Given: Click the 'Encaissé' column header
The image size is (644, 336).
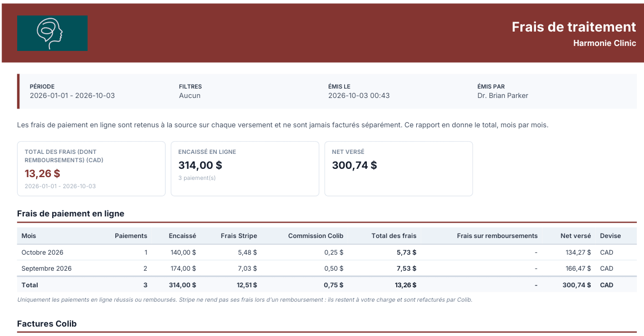Looking at the screenshot, I should pos(182,236).
